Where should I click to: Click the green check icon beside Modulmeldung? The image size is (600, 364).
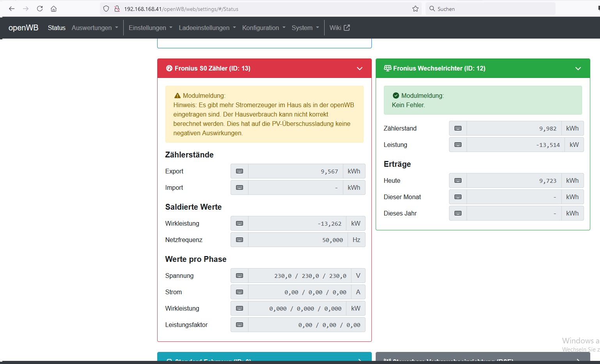(x=396, y=95)
